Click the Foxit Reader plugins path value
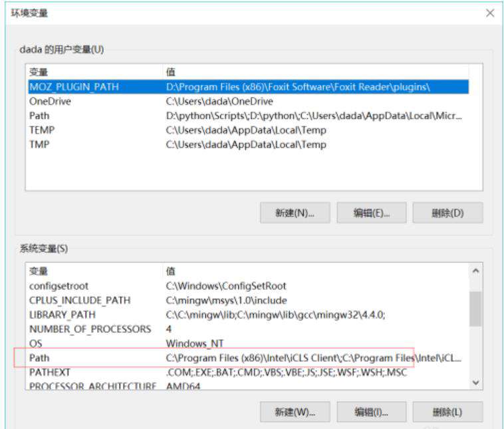 coord(298,87)
